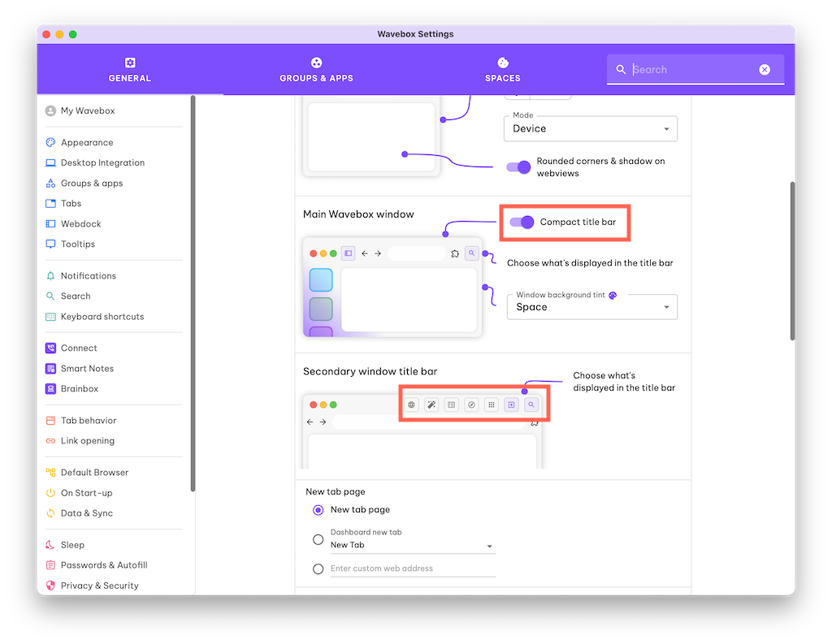Click the palette icon beside Window background tint
Image resolution: width=832 pixels, height=644 pixels.
point(613,295)
